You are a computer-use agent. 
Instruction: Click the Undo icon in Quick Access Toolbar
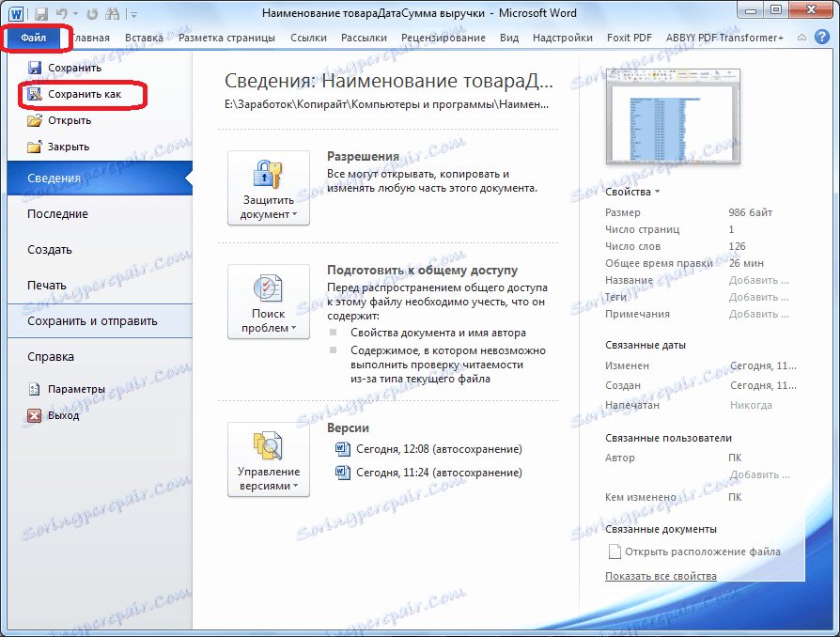tap(60, 13)
